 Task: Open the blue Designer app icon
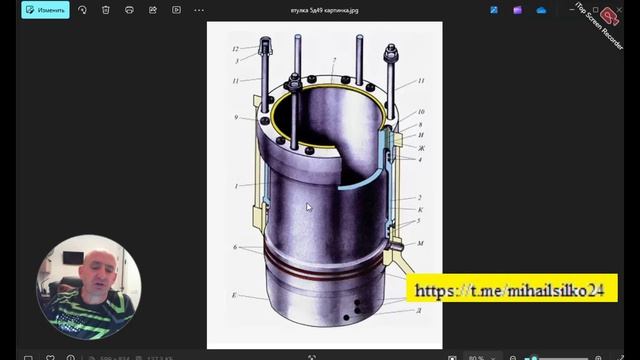tap(494, 10)
